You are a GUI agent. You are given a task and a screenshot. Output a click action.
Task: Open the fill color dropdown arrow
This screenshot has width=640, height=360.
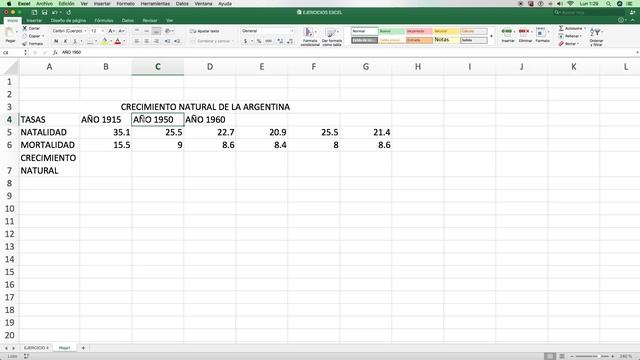click(x=111, y=41)
